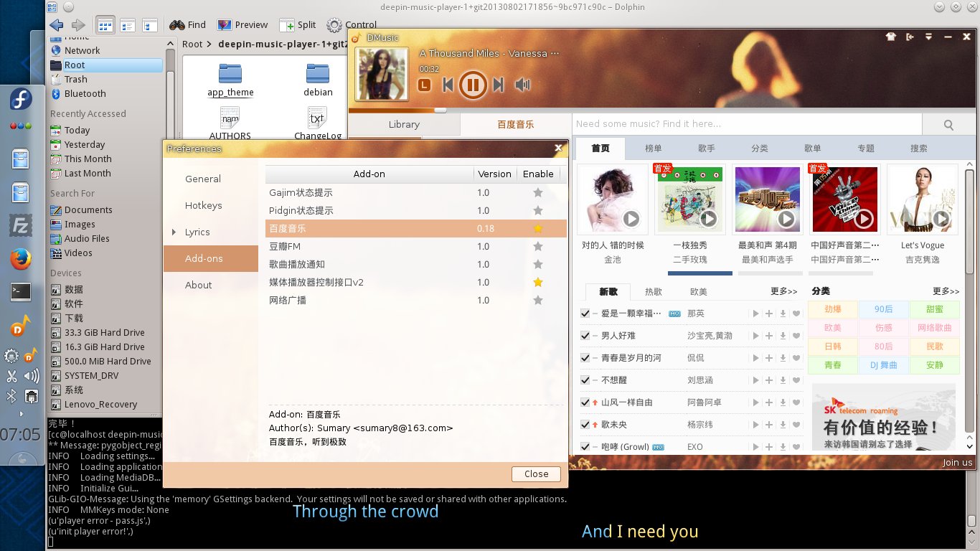The image size is (980, 551).
Task: Uncheck the 男人好难 song checkbox
Action: pos(585,336)
